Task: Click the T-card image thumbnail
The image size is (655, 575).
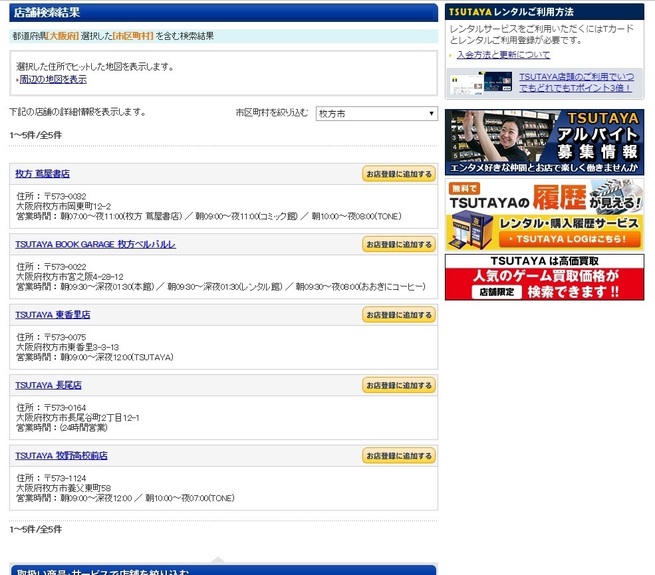Action: pyautogui.click(x=481, y=82)
